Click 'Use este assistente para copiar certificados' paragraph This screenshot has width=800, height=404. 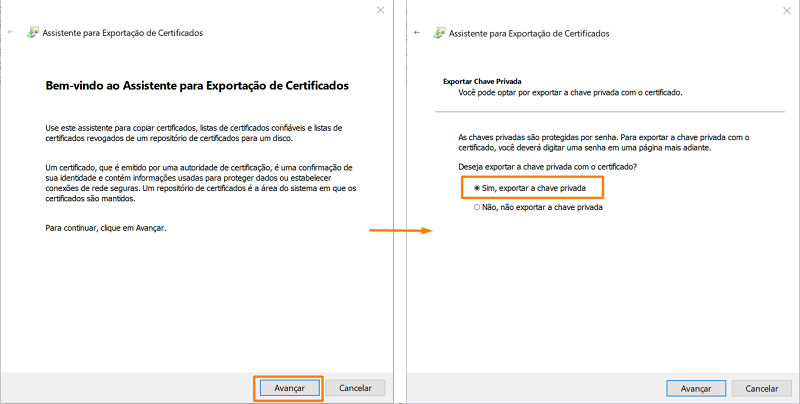[194, 133]
